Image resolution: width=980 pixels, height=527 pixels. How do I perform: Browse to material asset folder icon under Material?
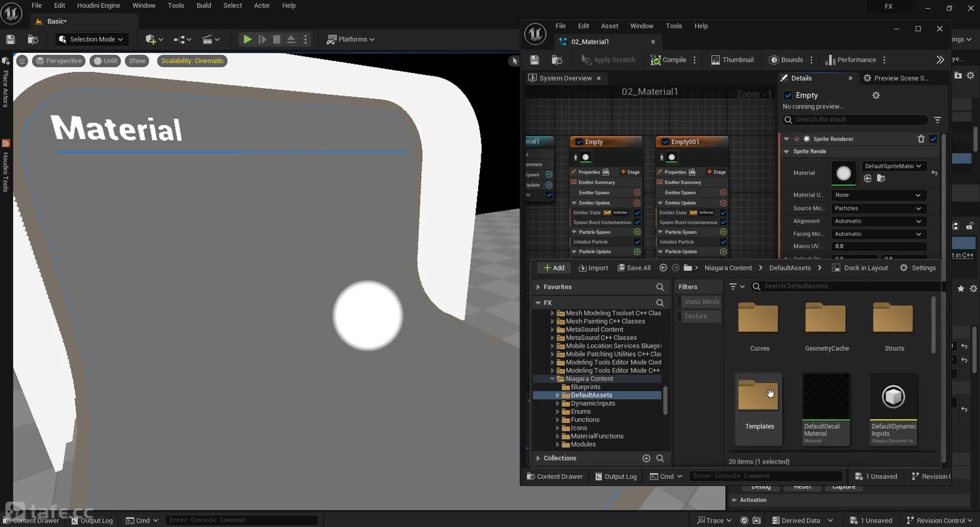coord(881,179)
